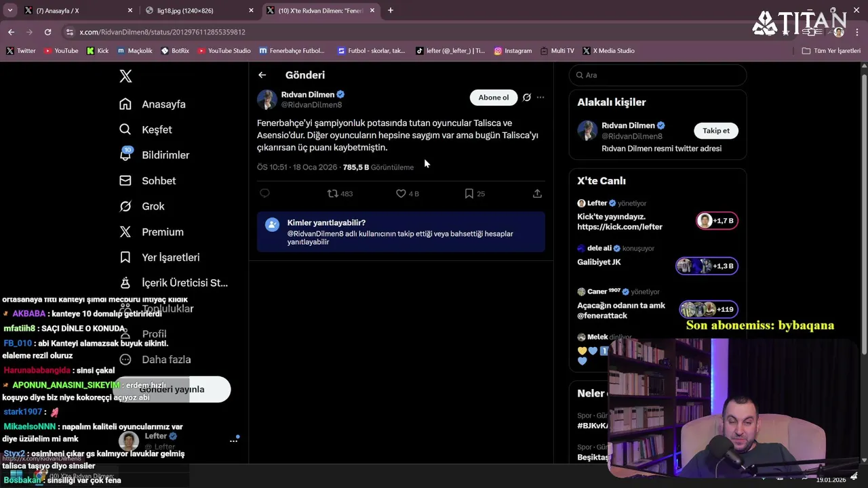Click Lefter account options three dots
The image size is (868, 488).
(234, 441)
